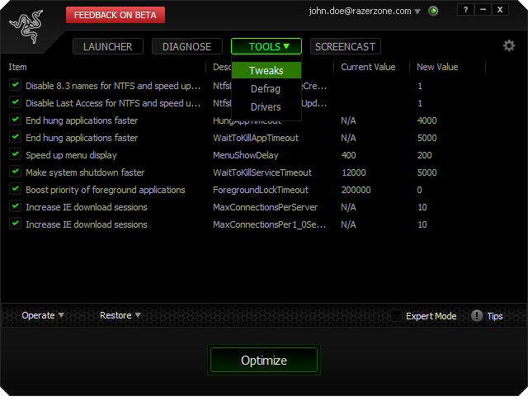528x420 pixels.
Task: Select Defrag from the Tools menu
Action: coord(266,89)
